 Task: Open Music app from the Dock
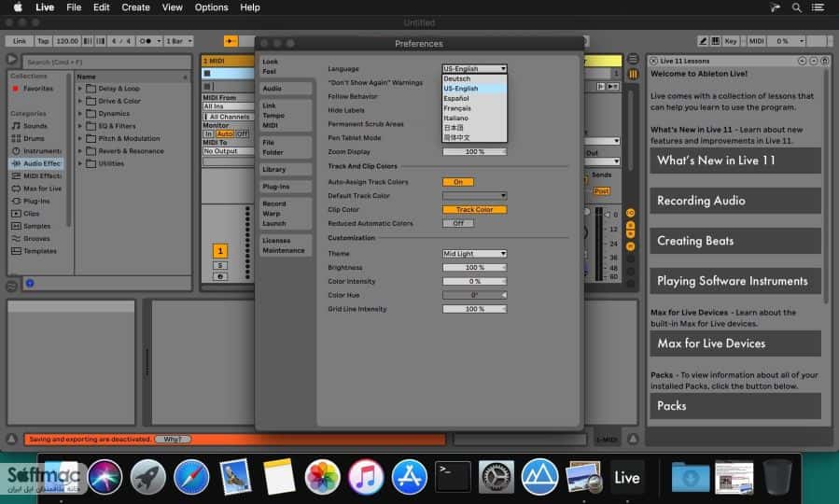coord(366,477)
